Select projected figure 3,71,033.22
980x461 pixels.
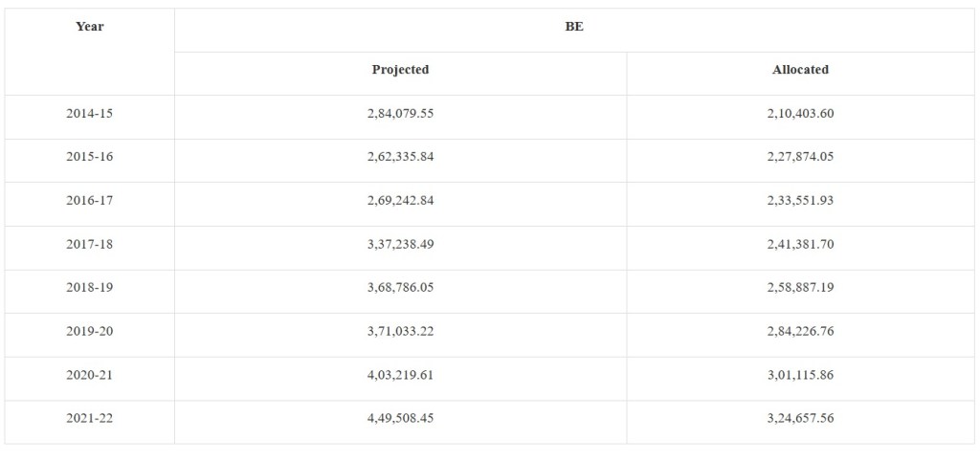(400, 332)
